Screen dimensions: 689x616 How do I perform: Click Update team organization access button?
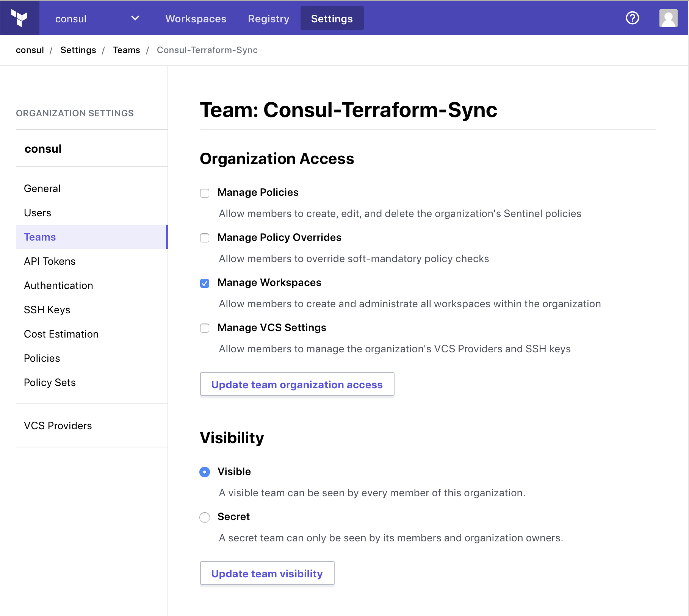(297, 384)
